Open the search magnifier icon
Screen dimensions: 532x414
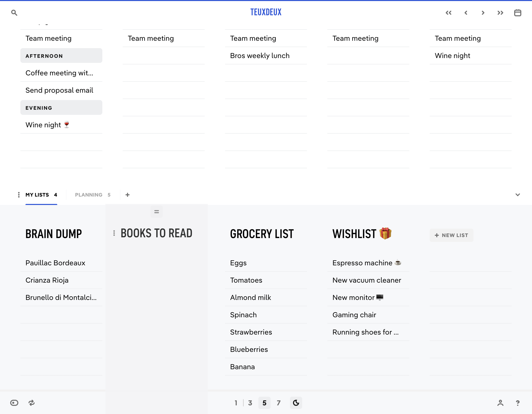click(14, 13)
